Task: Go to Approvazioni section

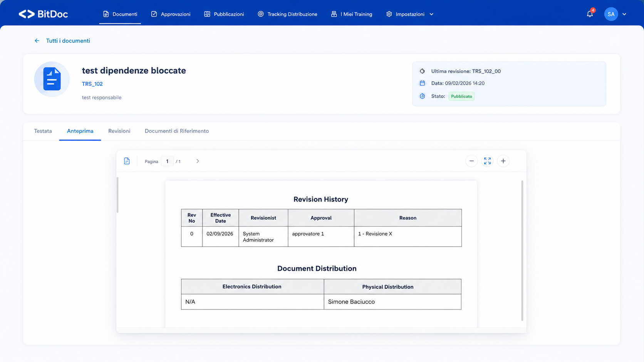Action: [x=171, y=14]
